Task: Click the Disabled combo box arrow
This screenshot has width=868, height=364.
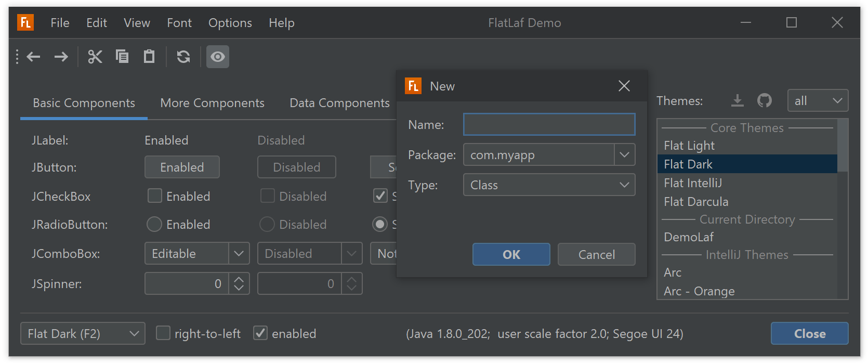Action: [x=352, y=253]
